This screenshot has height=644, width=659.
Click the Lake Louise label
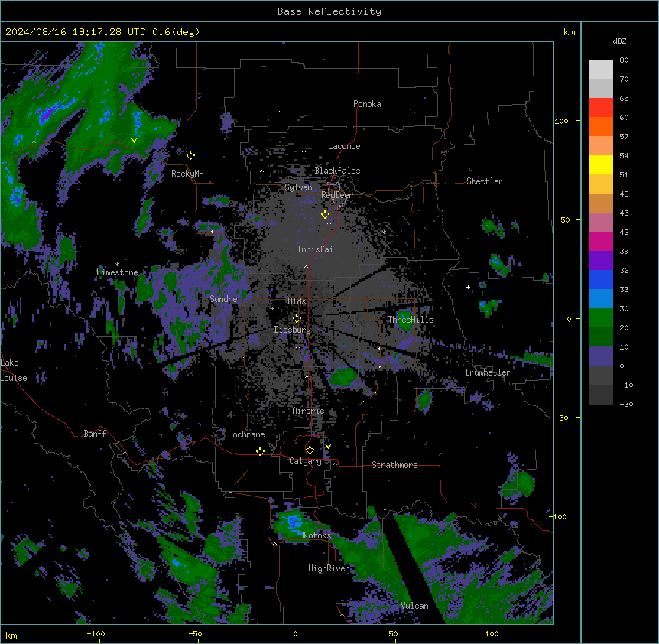click(x=14, y=370)
